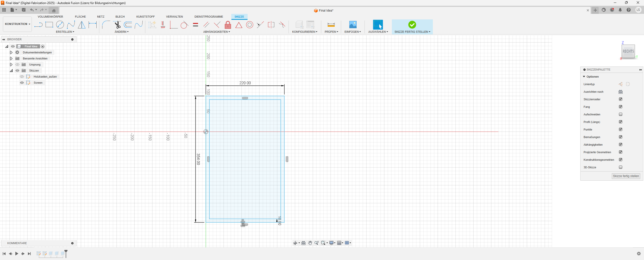Expand the Dokumenteinstellungen tree node
The width and height of the screenshot is (644, 260).
(x=11, y=52)
